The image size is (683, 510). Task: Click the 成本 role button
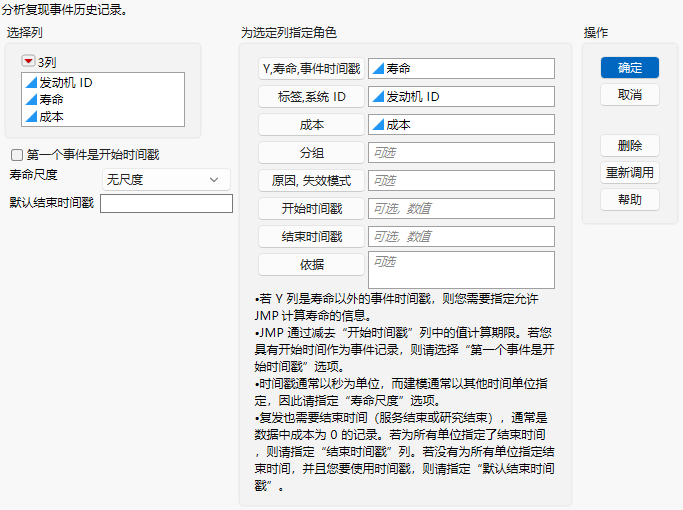[x=311, y=125]
